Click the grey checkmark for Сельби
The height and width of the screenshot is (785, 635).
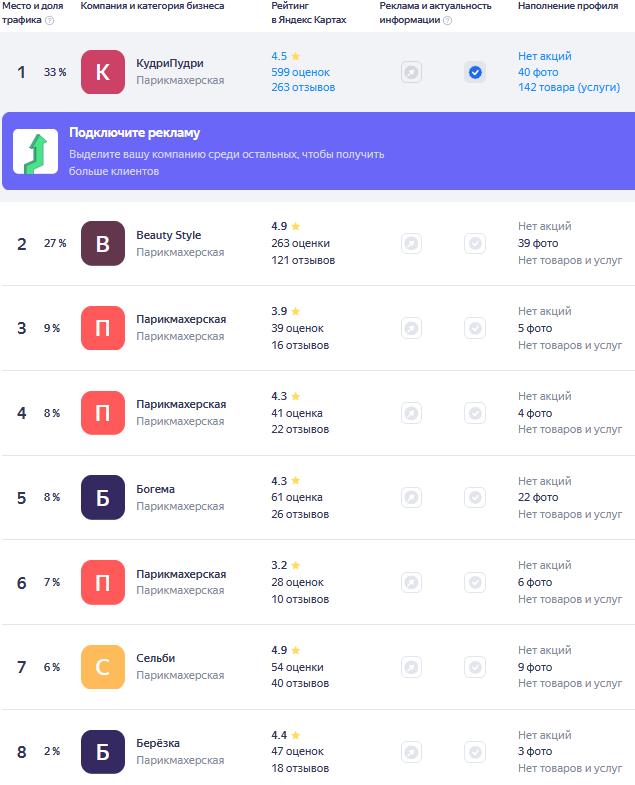[x=475, y=667]
